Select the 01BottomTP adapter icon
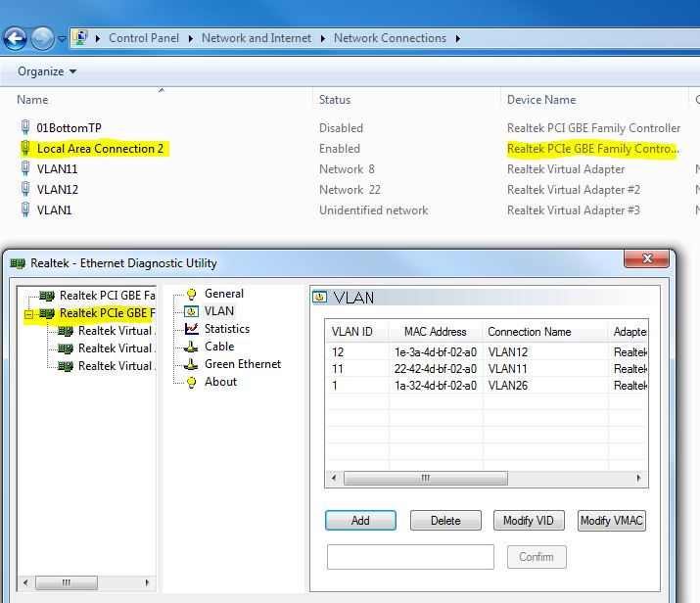This screenshot has height=603, width=700. pos(25,127)
